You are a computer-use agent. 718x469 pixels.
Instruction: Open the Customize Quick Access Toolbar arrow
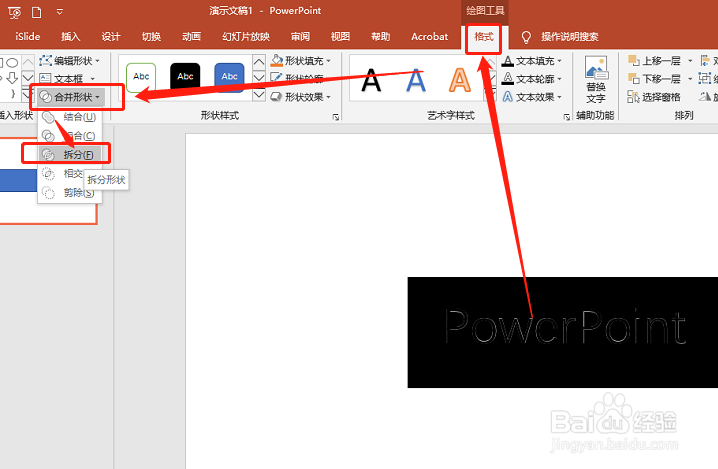60,12
